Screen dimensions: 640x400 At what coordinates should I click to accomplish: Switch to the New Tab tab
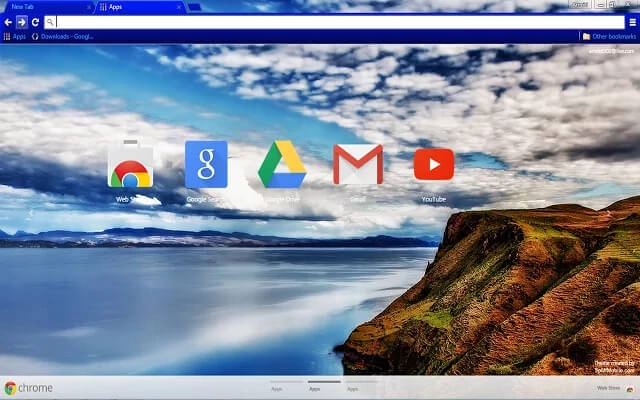[47, 7]
